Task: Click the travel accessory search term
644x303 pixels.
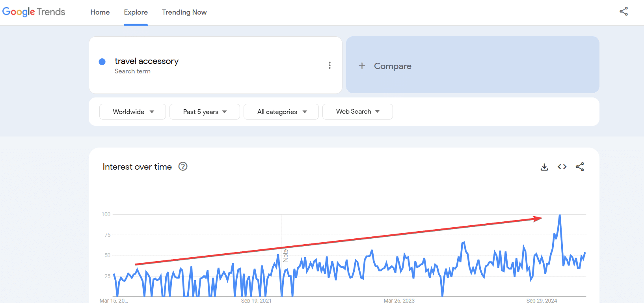Action: point(147,61)
